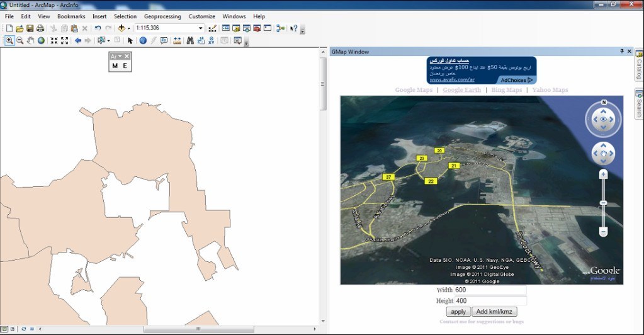
Task: Click Google Earth zoom out minus
Action: pyautogui.click(x=603, y=232)
